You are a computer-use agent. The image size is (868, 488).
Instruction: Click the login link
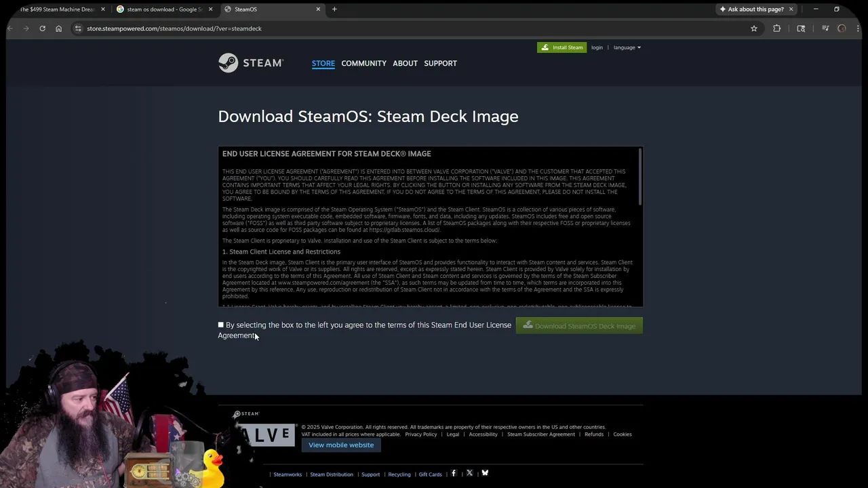click(597, 47)
